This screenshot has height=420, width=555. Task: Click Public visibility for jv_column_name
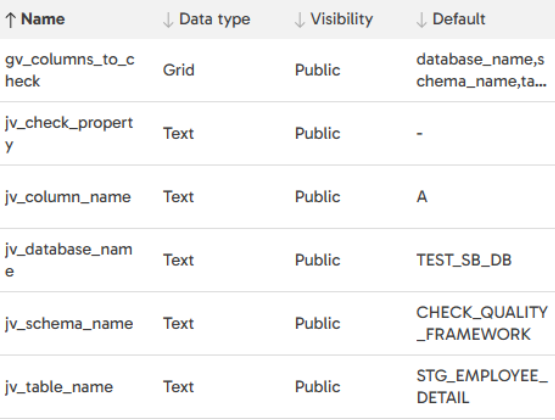coord(317,197)
